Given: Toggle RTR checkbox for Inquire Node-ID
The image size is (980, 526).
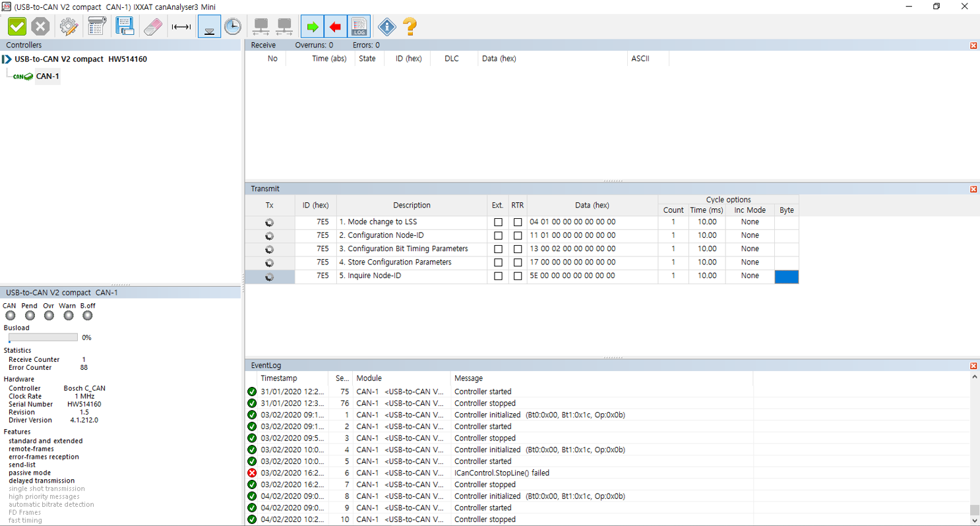Looking at the screenshot, I should coord(518,276).
